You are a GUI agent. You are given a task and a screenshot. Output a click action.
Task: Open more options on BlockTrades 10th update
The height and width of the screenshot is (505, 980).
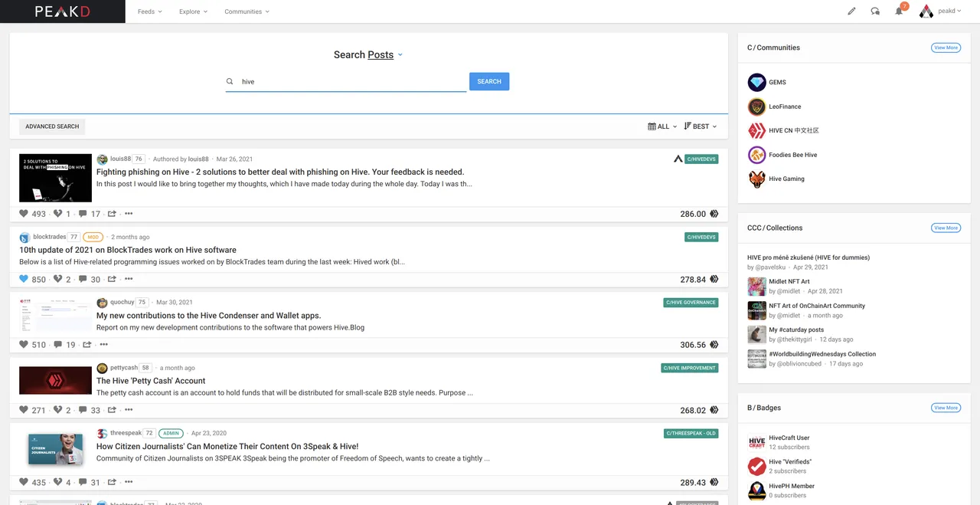pos(129,279)
